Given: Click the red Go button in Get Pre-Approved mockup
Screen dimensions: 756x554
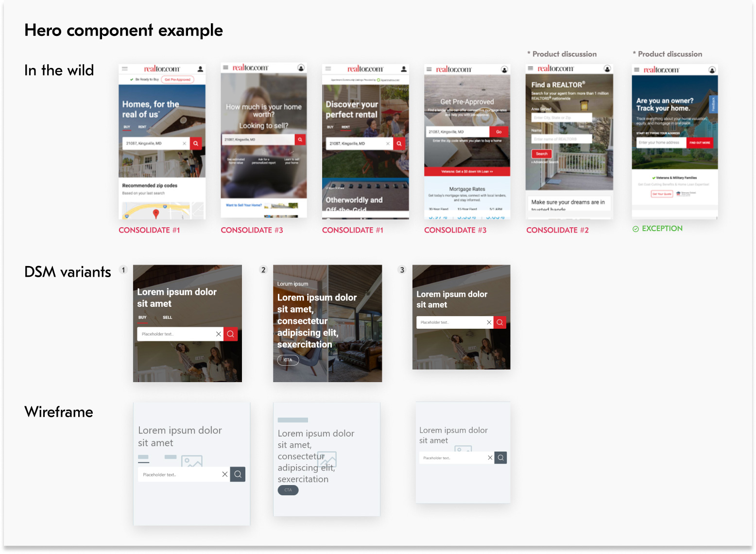Looking at the screenshot, I should pyautogui.click(x=499, y=132).
